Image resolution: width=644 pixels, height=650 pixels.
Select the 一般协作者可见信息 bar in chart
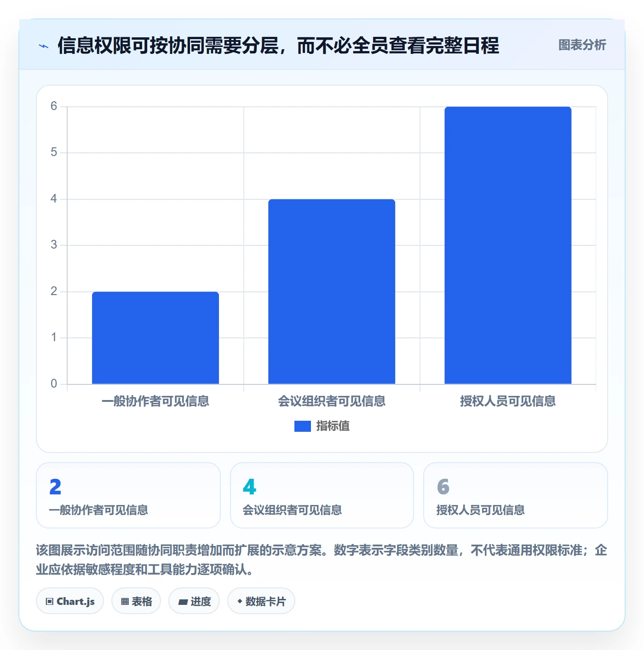pos(155,338)
